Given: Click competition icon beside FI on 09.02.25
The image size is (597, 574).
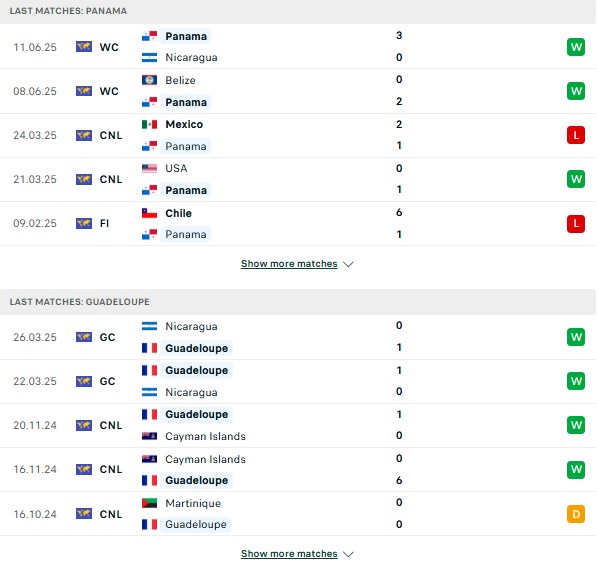Looking at the screenshot, I should 84,223.
